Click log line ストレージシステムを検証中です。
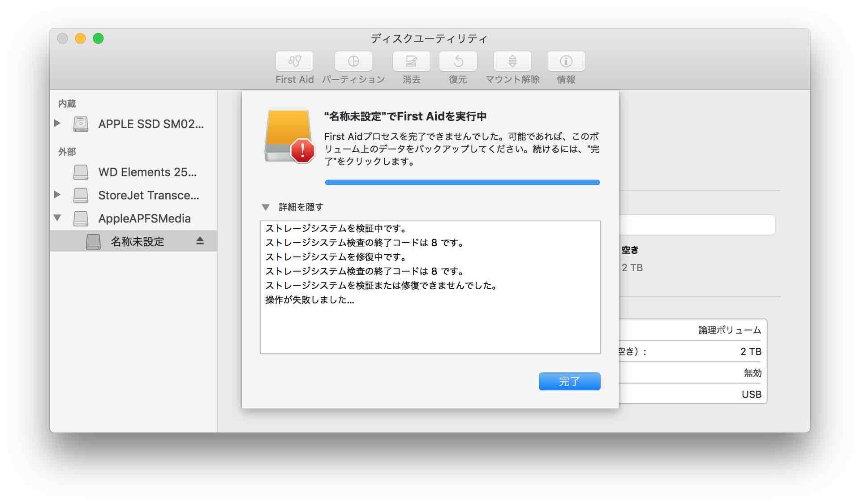This screenshot has width=860, height=504. [x=336, y=228]
